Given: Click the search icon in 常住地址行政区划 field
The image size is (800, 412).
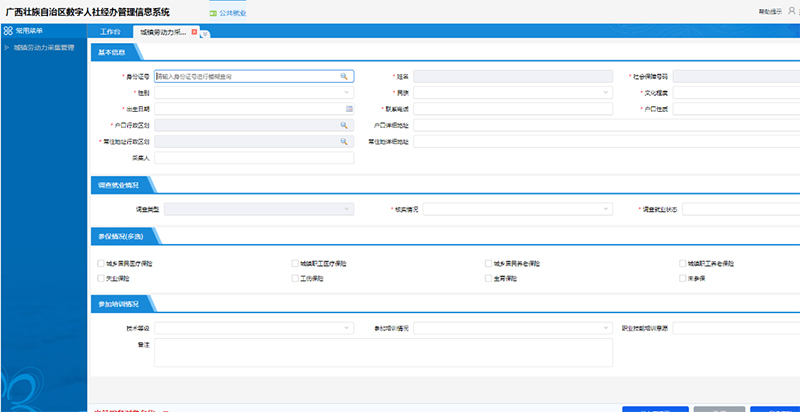Looking at the screenshot, I should pos(344,141).
